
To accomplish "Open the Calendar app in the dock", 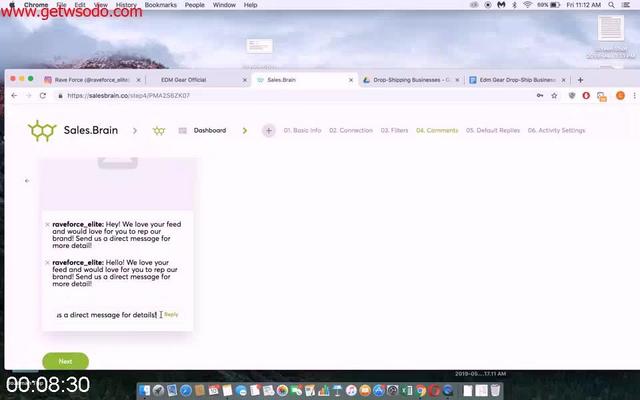I will 213,391.
